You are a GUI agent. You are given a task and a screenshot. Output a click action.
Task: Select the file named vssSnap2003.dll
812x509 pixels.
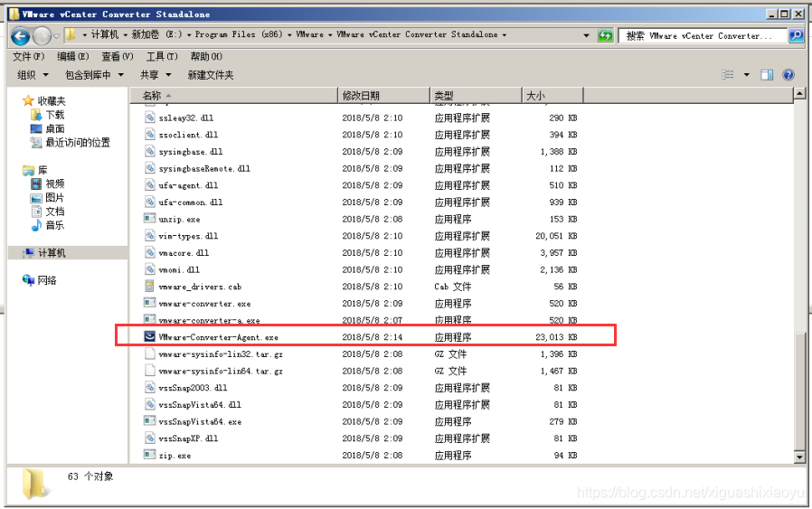coord(193,387)
